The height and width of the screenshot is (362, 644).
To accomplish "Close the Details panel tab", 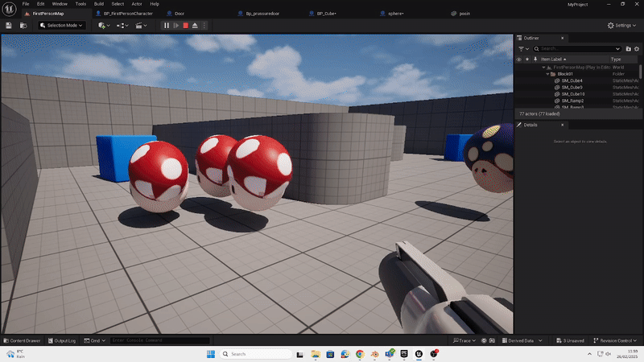I will [562, 125].
